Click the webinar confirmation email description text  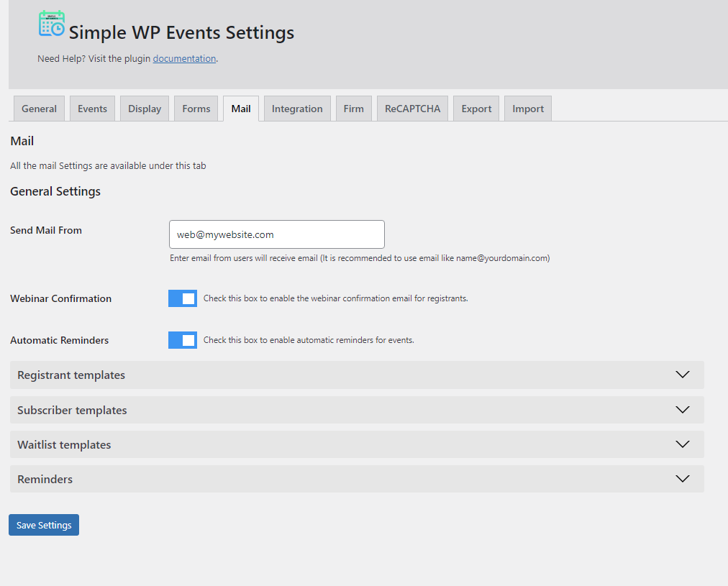(336, 298)
